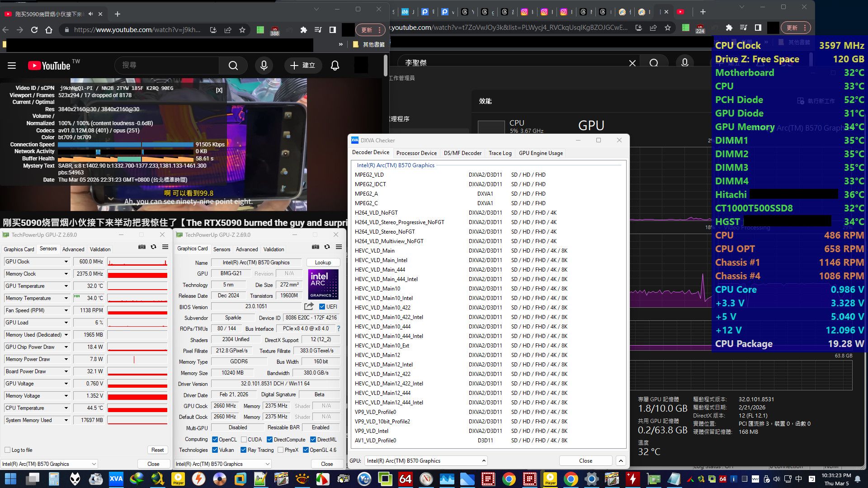Open the GPU-Z sensors window GPU selector dropdown

49,464
